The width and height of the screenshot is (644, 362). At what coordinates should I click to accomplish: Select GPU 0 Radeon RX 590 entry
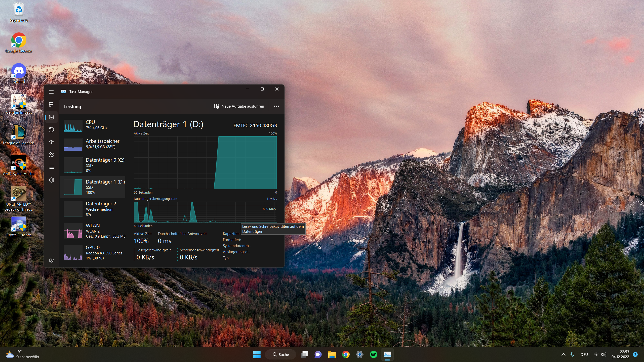coord(93,252)
